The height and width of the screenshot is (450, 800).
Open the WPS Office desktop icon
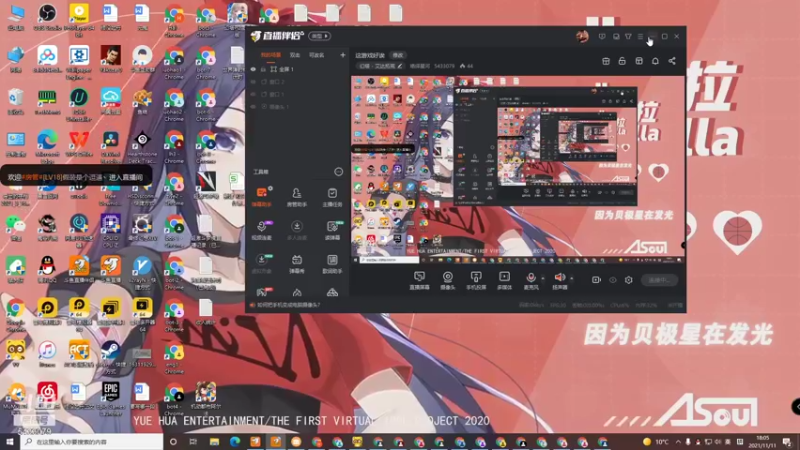79,143
